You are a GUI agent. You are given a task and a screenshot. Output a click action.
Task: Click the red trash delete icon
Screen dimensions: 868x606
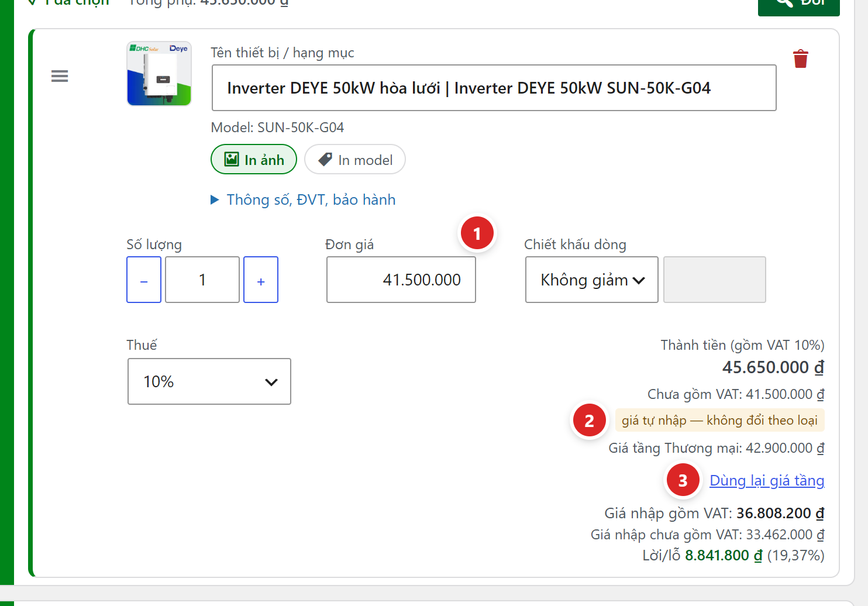pyautogui.click(x=800, y=59)
